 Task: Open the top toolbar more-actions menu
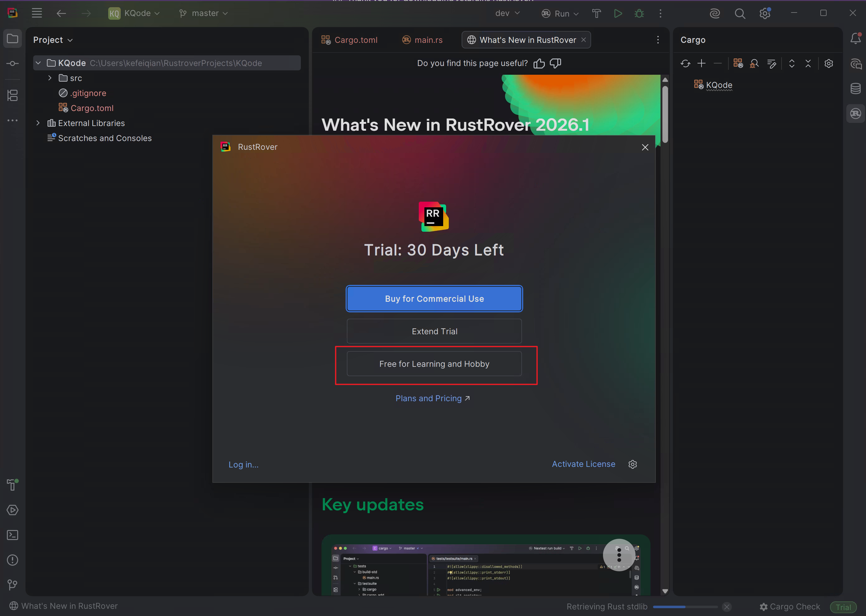click(x=661, y=14)
